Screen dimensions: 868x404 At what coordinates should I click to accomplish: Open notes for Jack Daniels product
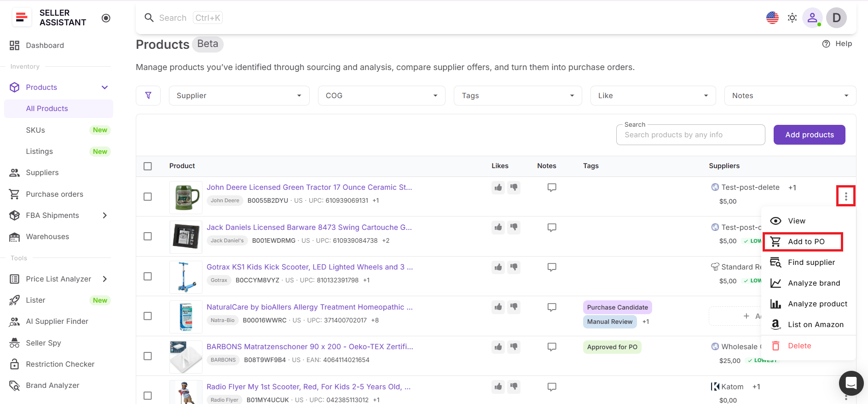[x=552, y=228]
